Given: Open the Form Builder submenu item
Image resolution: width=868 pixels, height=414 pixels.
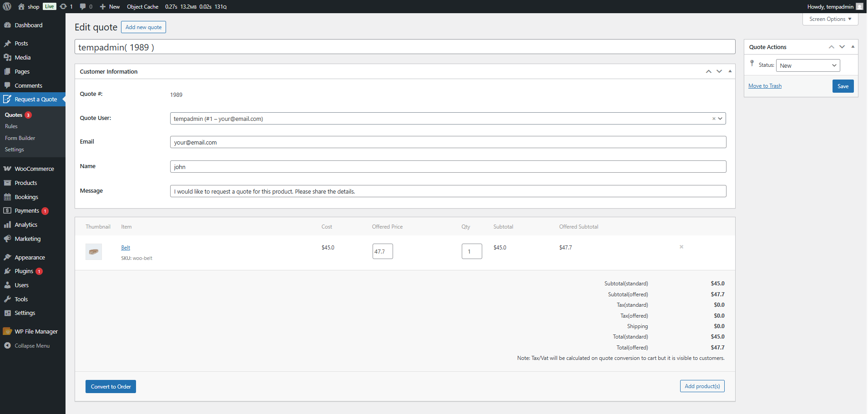Looking at the screenshot, I should [x=20, y=138].
